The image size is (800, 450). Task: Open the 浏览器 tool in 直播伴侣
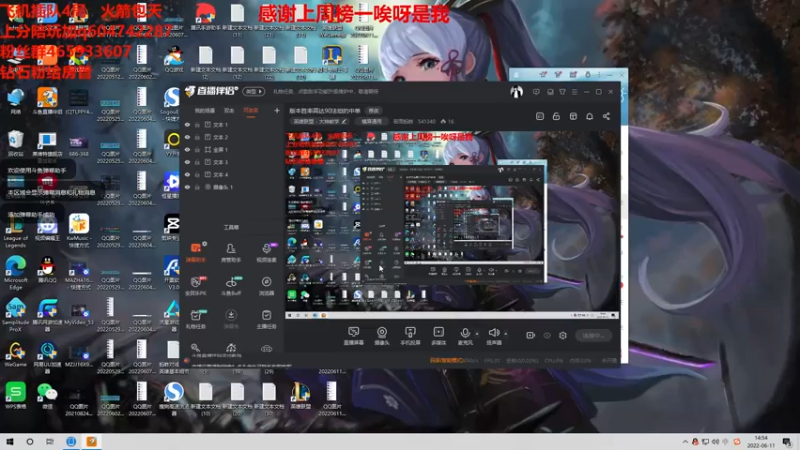(266, 286)
